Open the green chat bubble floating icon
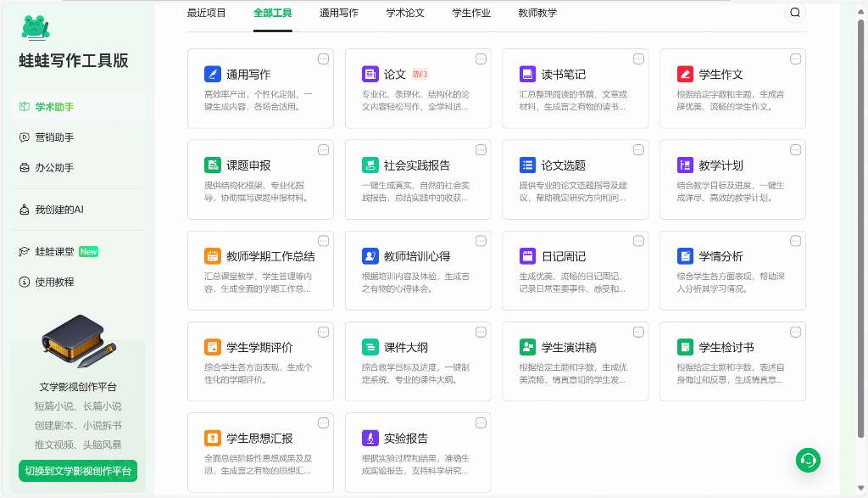The height and width of the screenshot is (498, 868). (807, 460)
